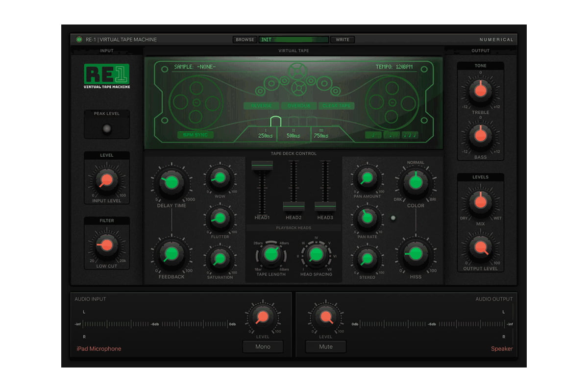This screenshot has height=392, width=588.
Task: Click the PAN RATE knob
Action: click(367, 218)
